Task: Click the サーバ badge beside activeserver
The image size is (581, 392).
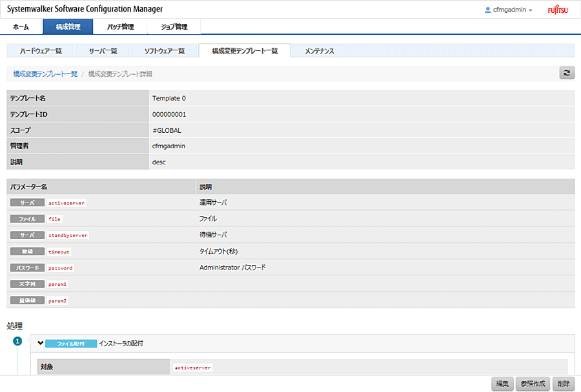Action: tap(27, 202)
